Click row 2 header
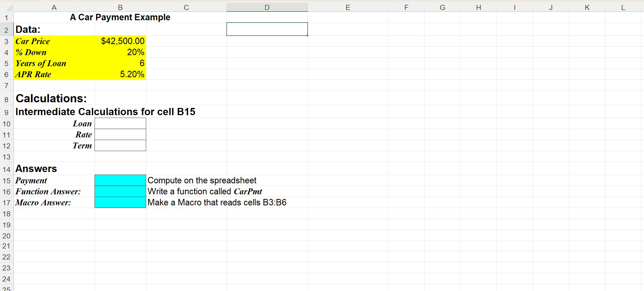644x291 pixels. point(6,30)
